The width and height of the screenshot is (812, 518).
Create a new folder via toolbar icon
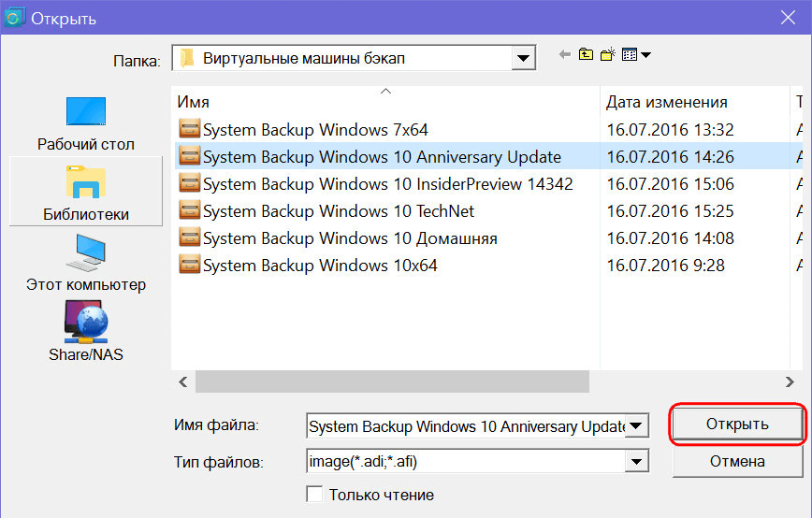608,54
